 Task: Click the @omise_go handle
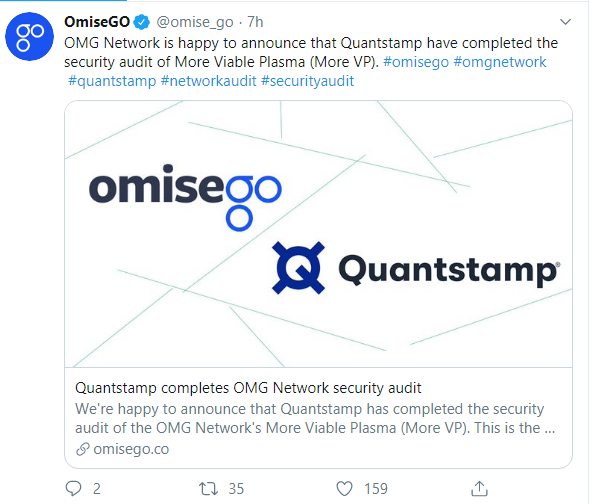point(195,22)
